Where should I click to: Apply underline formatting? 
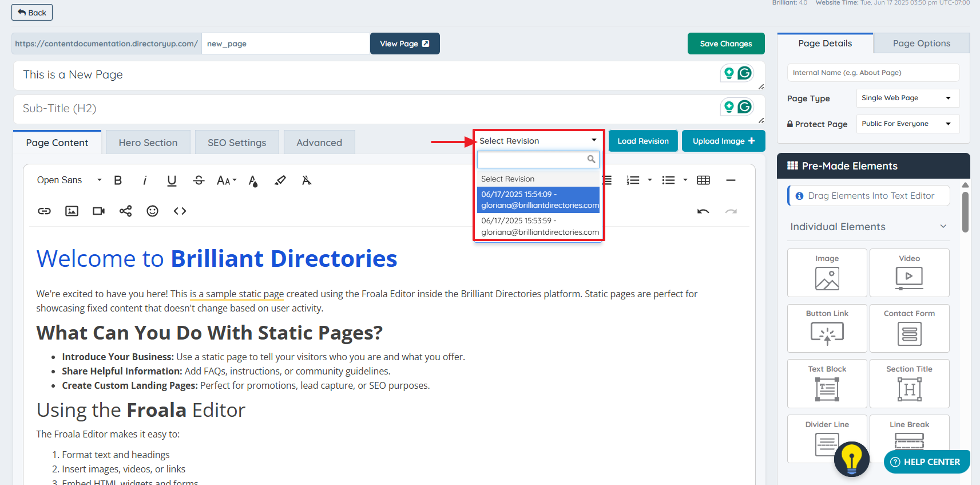(x=172, y=180)
